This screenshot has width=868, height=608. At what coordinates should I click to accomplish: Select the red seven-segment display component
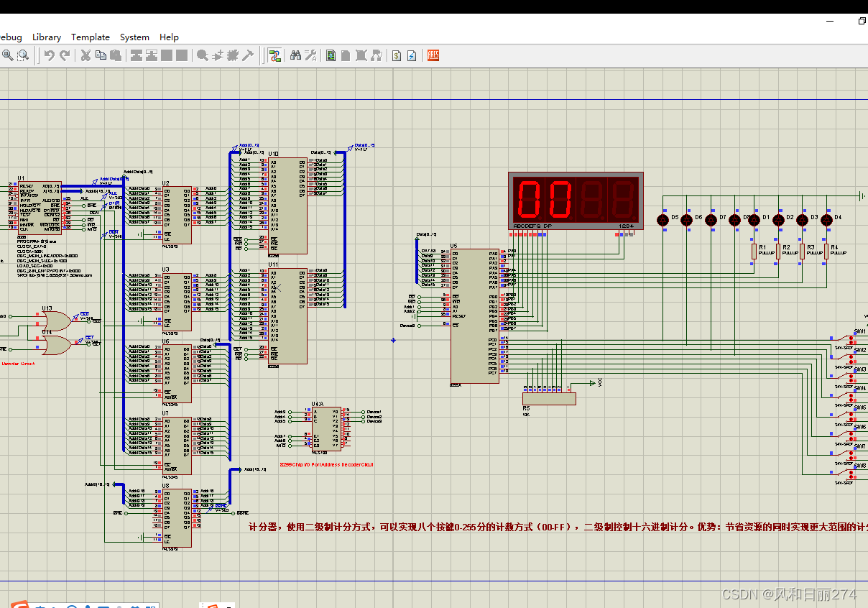pos(573,201)
